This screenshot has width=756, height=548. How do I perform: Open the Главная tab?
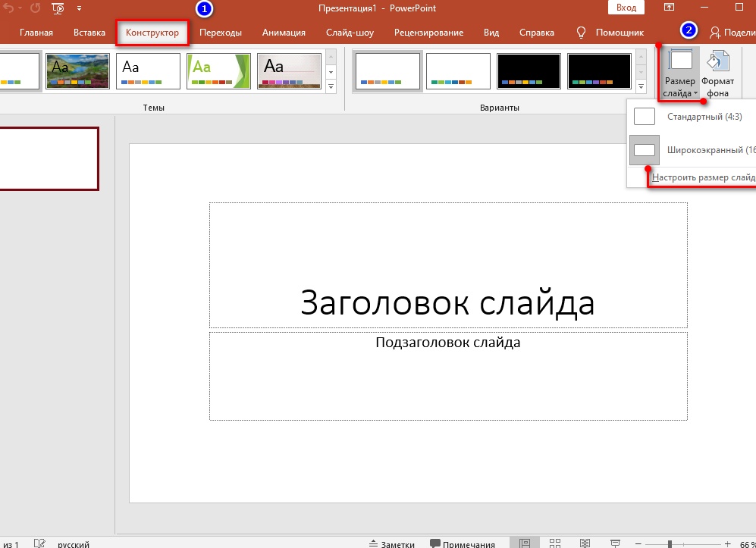[x=36, y=33]
